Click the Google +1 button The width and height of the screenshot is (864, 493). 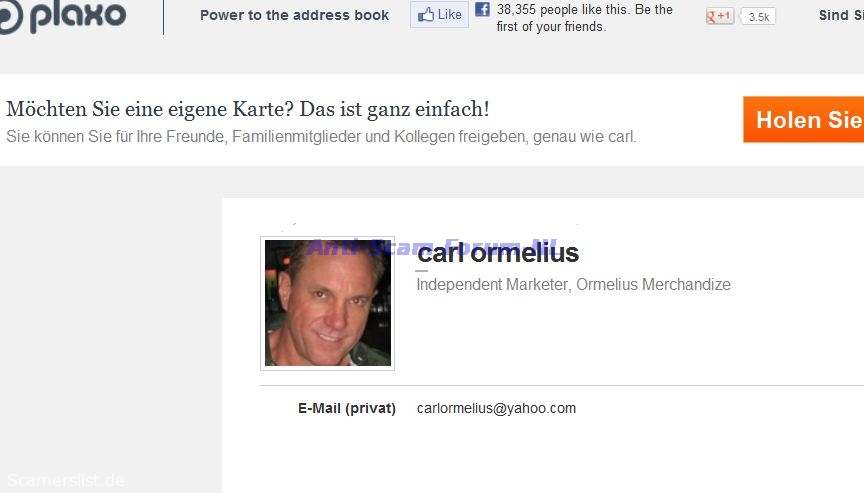720,17
